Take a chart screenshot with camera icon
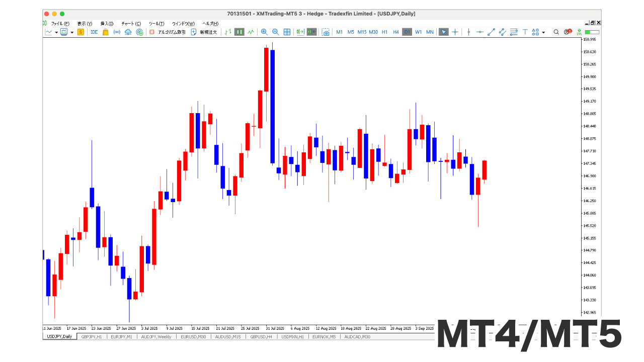 coord(326,32)
